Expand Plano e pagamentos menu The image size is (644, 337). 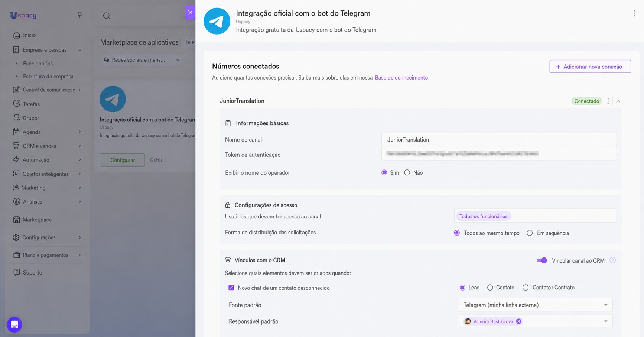(x=80, y=255)
